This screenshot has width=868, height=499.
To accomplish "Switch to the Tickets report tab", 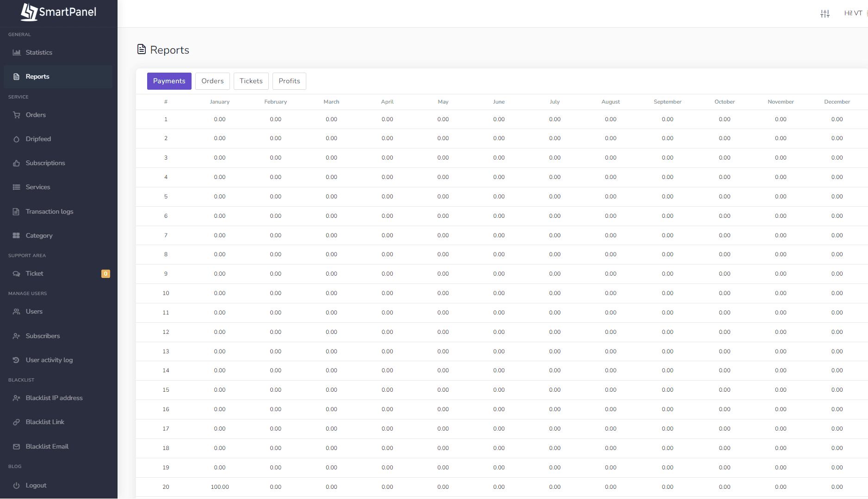I will [251, 81].
